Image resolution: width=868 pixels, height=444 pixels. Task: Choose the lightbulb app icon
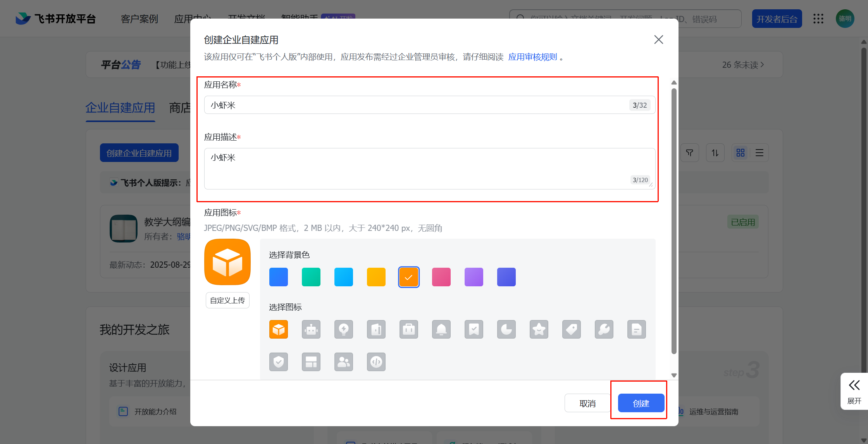[344, 329]
